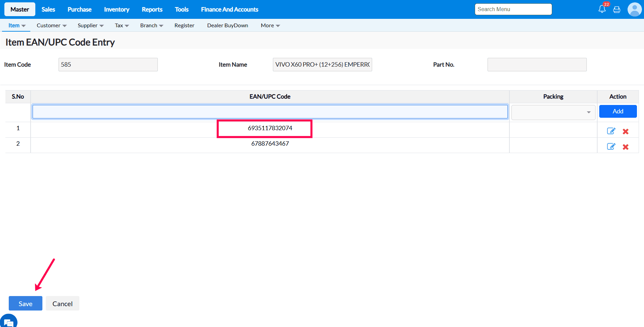Go to Dealer BuyDown page

tap(227, 26)
